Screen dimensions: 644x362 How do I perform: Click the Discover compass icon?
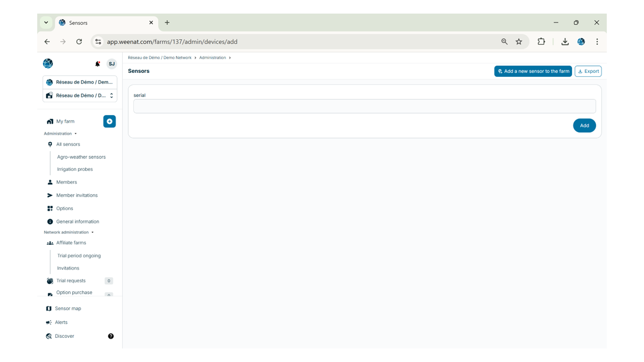[x=49, y=336]
